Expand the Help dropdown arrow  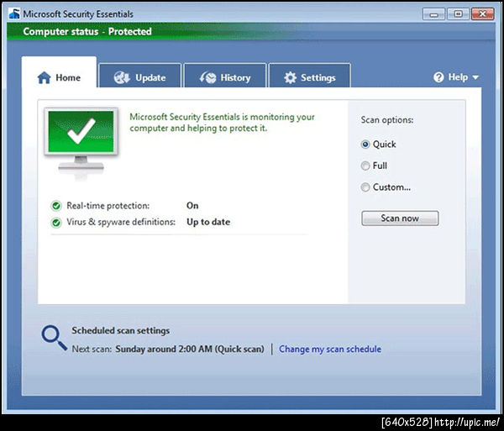point(475,77)
